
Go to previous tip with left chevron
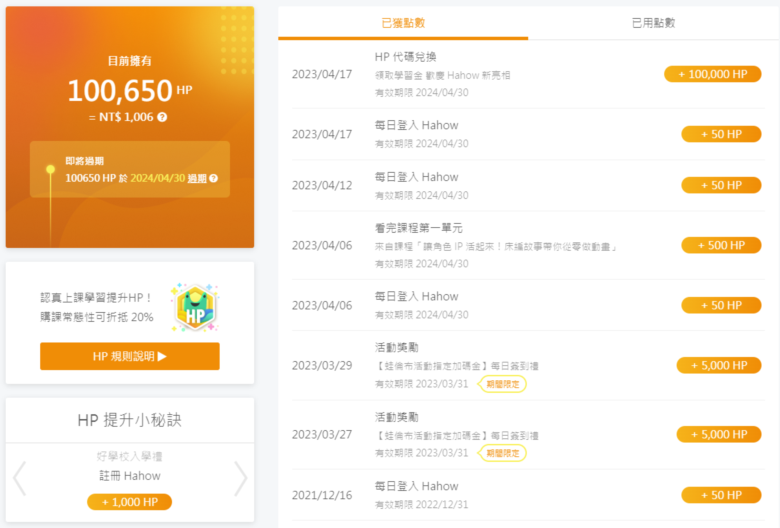coord(20,478)
